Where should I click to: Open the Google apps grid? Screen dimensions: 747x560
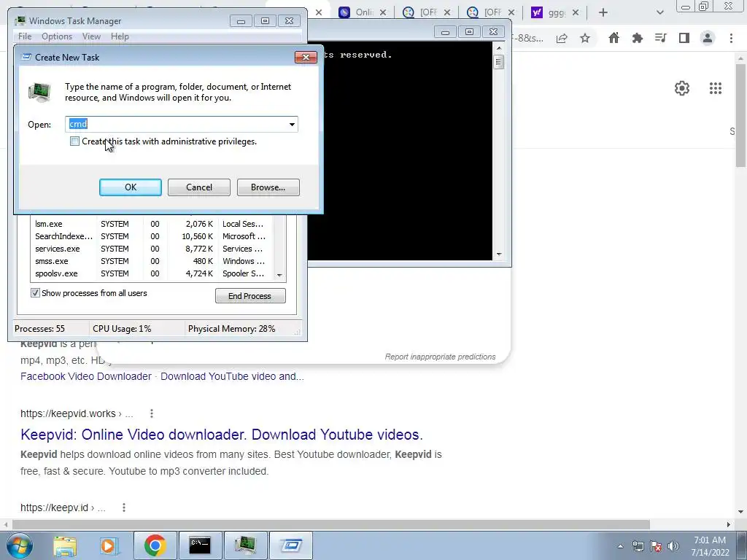click(x=715, y=88)
